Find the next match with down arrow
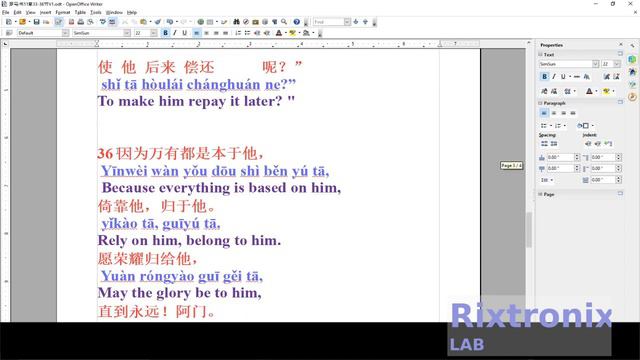The width and height of the screenshot is (640, 360). (356, 22)
